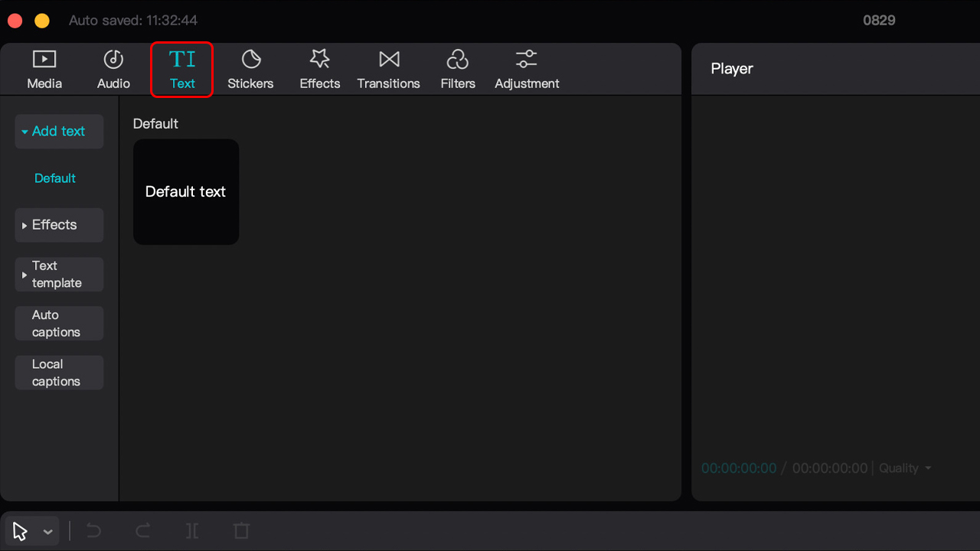Click the "Auto saved: 11:32:44" status text
The image size is (980, 551).
(133, 21)
